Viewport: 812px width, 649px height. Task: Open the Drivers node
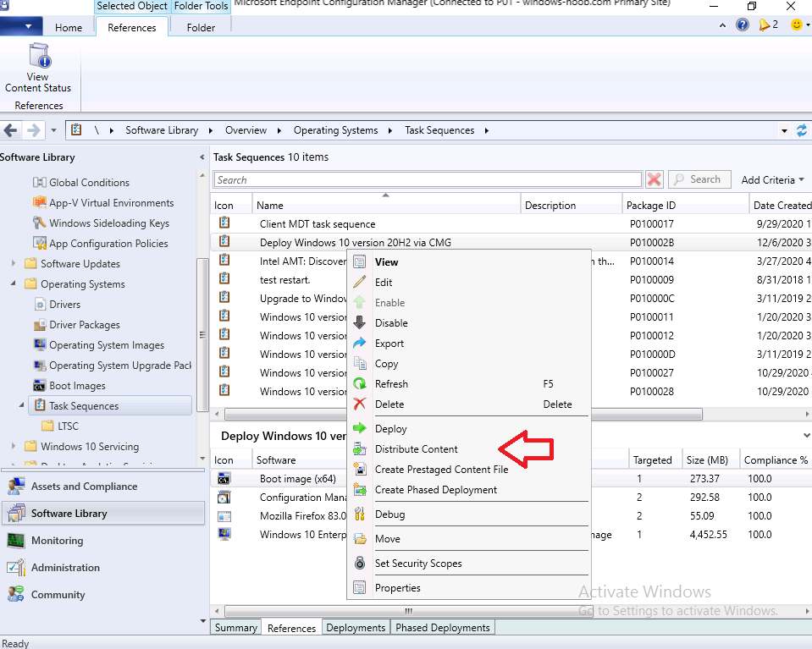pyautogui.click(x=64, y=305)
